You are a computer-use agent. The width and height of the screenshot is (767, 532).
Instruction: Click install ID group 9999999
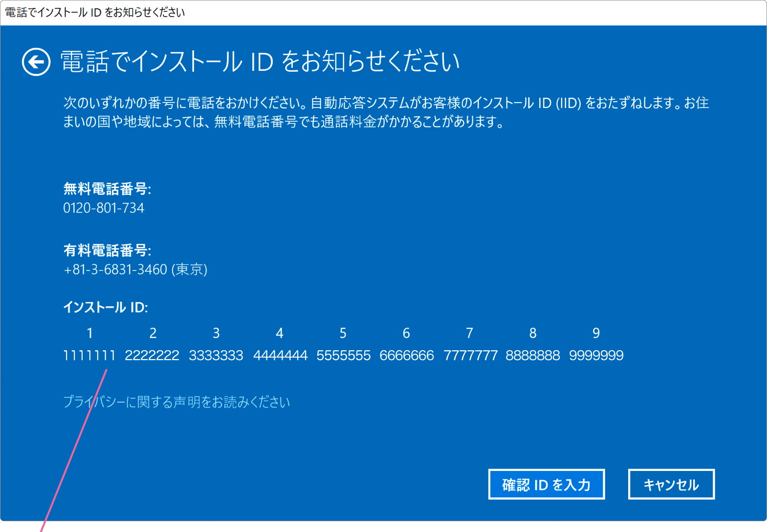click(x=596, y=355)
